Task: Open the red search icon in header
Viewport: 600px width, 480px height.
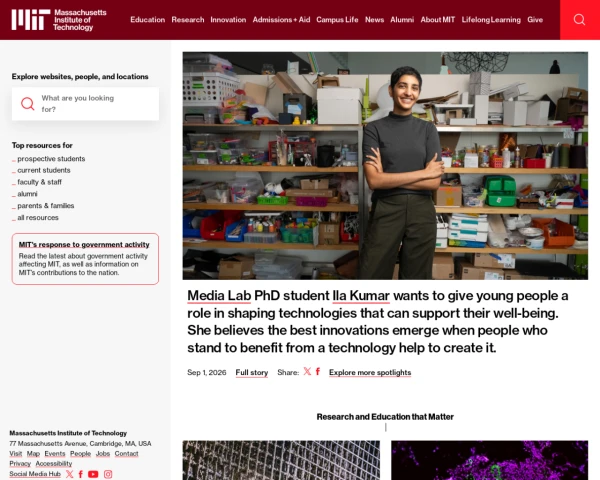Action: click(579, 20)
